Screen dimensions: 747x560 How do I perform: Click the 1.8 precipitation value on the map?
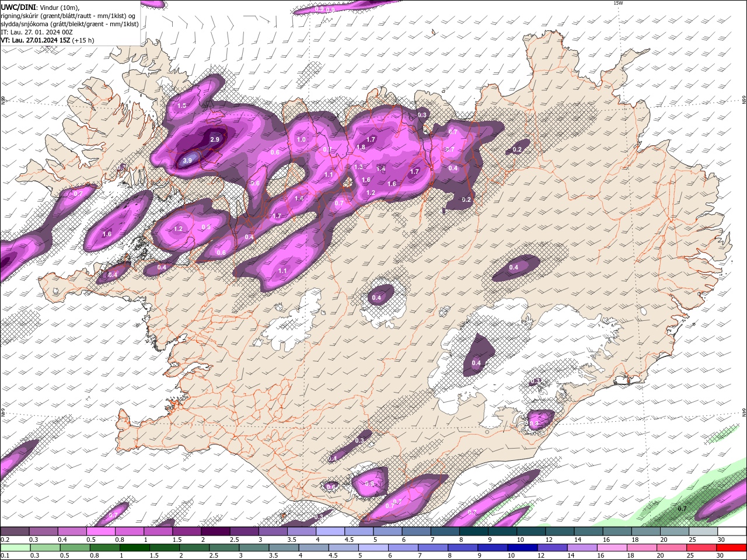[x=361, y=147]
